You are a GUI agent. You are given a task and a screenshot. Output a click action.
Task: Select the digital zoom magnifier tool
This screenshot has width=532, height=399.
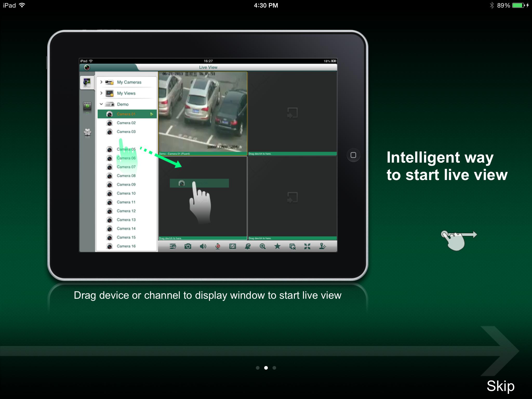pyautogui.click(x=263, y=247)
